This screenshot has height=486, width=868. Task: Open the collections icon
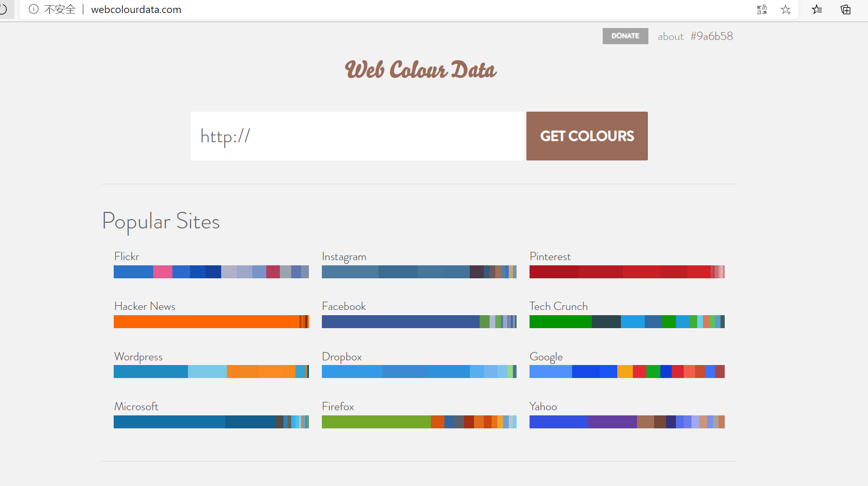point(846,9)
